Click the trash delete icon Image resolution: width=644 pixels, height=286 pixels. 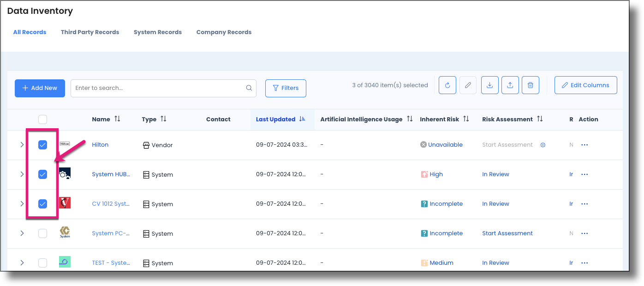[x=531, y=85]
